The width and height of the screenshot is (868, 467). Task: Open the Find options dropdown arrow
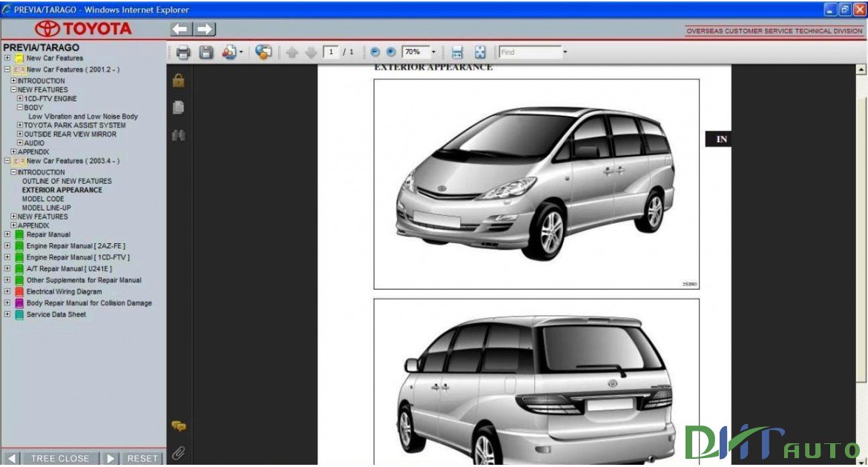coord(565,52)
